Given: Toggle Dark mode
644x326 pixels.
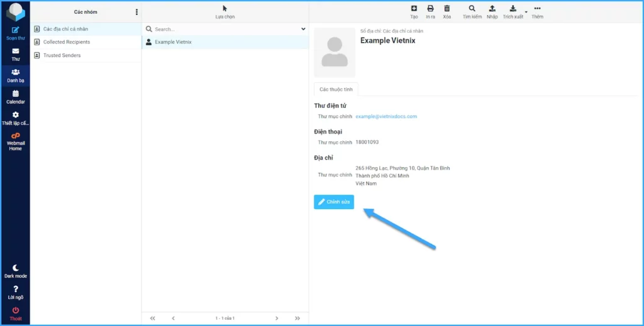Looking at the screenshot, I should click(x=16, y=271).
